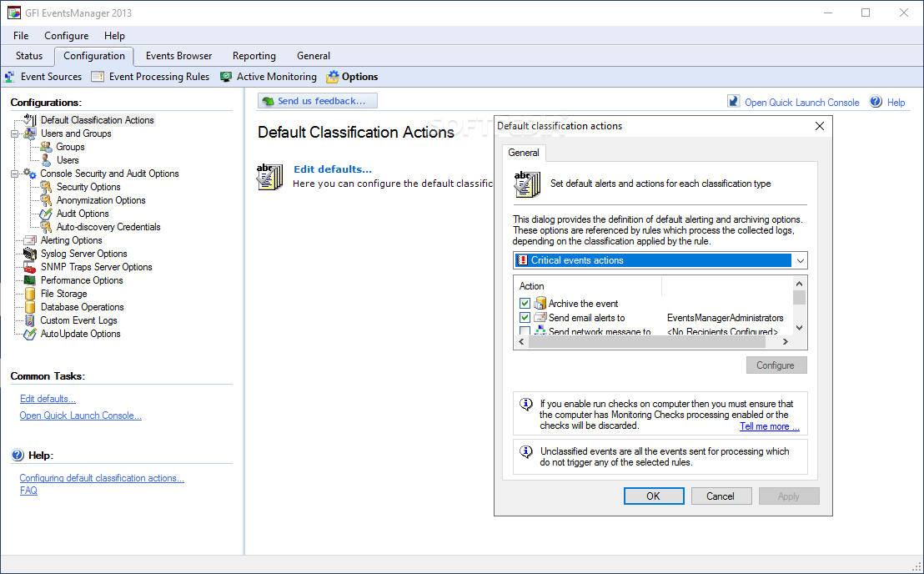Click the dialog's General tab
This screenshot has height=574, width=924.
pos(523,153)
